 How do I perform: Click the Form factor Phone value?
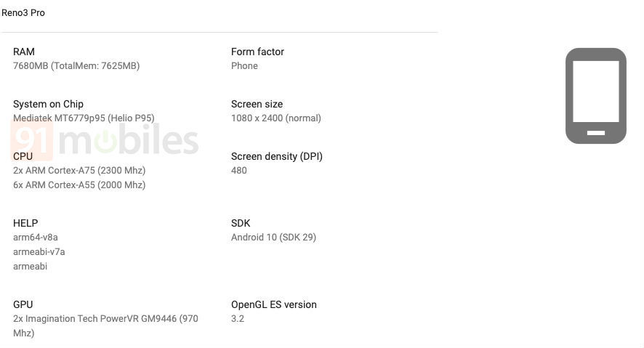(244, 65)
